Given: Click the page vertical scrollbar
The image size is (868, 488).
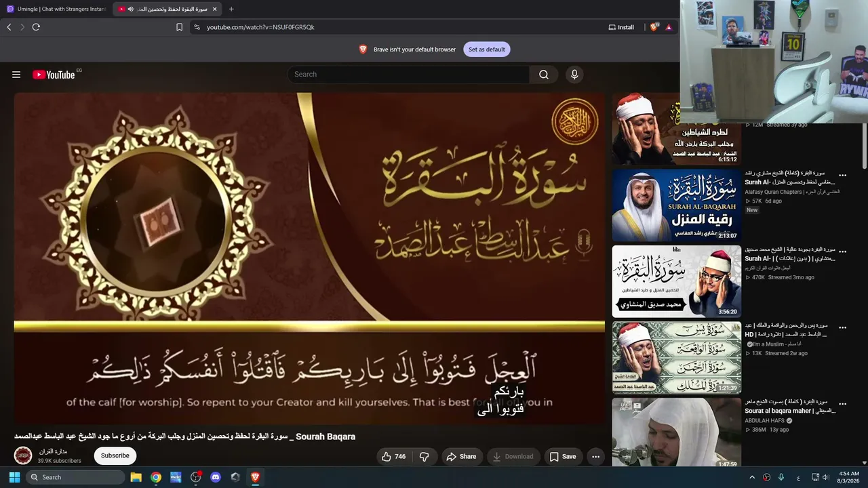Looking at the screenshot, I should pos(864,146).
